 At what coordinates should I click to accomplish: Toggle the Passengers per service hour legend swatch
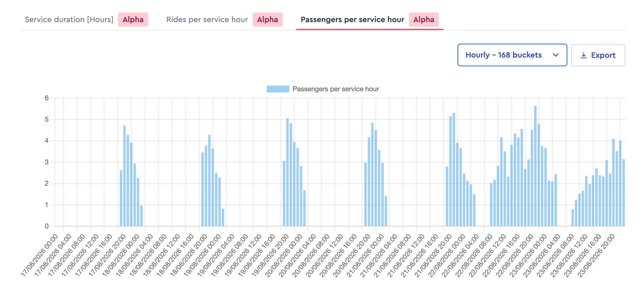[278, 89]
